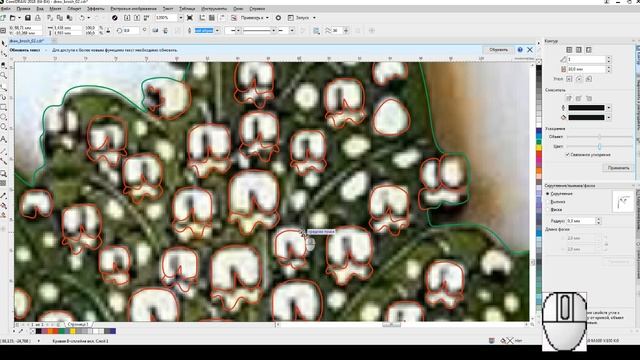Image resolution: width=640 pixels, height=360 pixels.
Task: Click the Import icon in standard toolbar
Action: (x=127, y=18)
